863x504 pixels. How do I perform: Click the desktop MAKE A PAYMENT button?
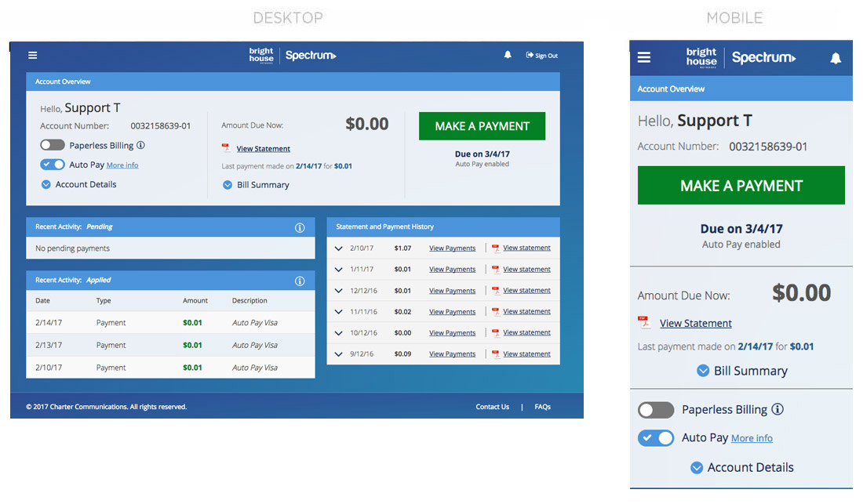tap(482, 126)
